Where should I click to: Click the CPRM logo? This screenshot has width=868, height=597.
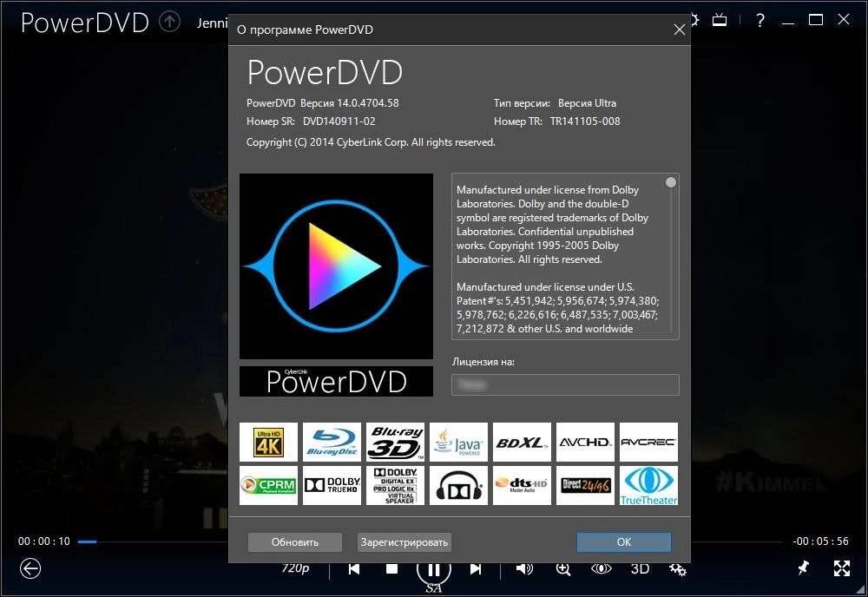pyautogui.click(x=268, y=485)
